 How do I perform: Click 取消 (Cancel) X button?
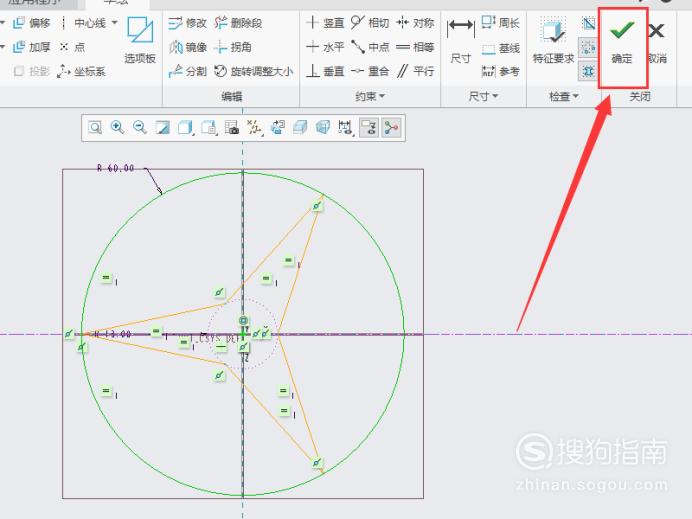click(658, 44)
